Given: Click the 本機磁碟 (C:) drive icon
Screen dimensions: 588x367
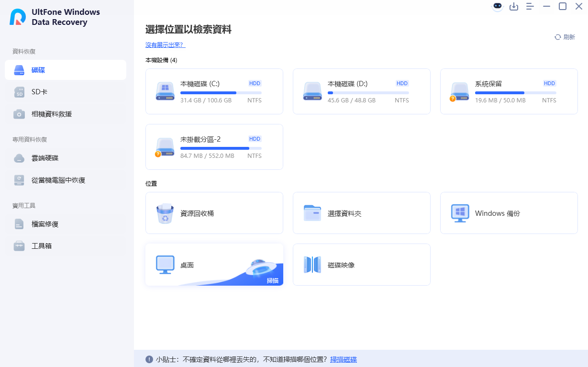Looking at the screenshot, I should coord(165,91).
